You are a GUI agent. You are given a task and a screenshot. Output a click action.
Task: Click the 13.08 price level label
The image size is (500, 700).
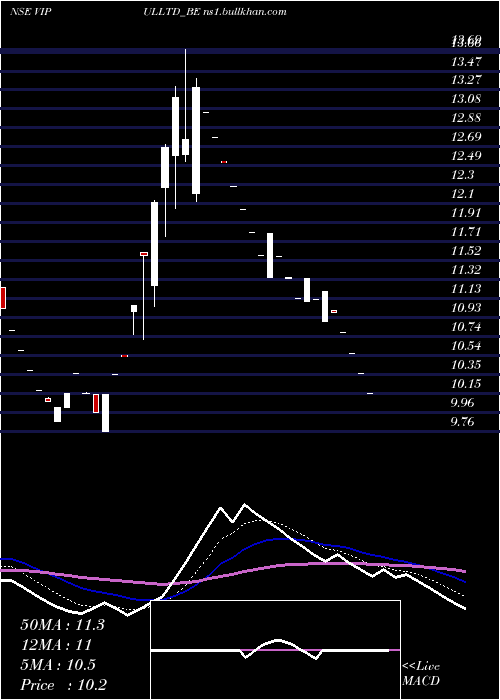click(x=466, y=99)
